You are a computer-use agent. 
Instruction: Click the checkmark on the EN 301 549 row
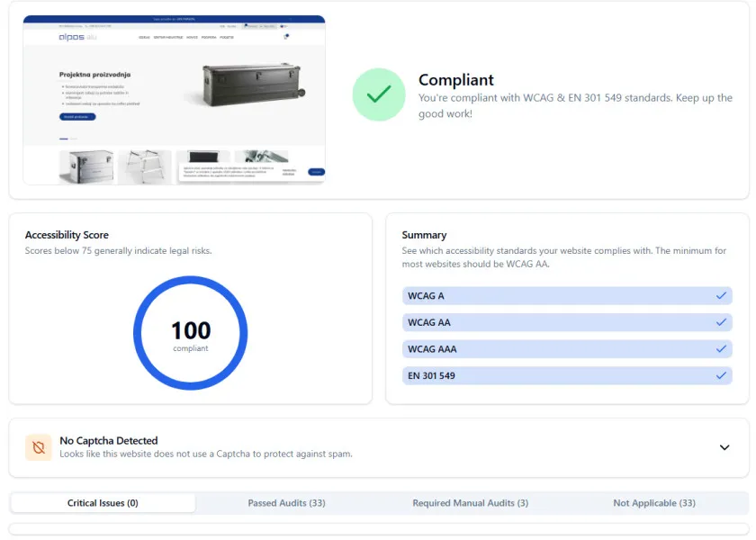point(721,375)
